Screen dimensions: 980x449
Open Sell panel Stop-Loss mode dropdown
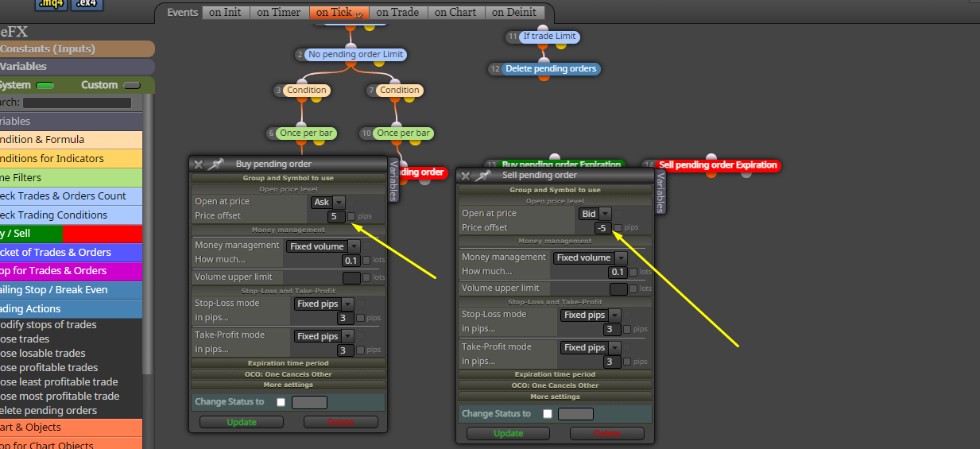pos(591,315)
